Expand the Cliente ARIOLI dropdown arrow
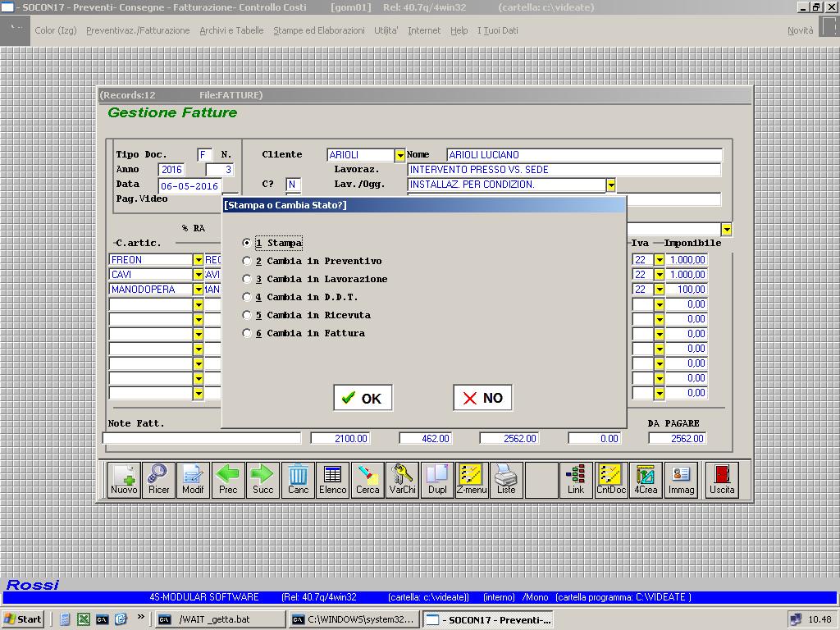The width and height of the screenshot is (840, 630). 399,155
